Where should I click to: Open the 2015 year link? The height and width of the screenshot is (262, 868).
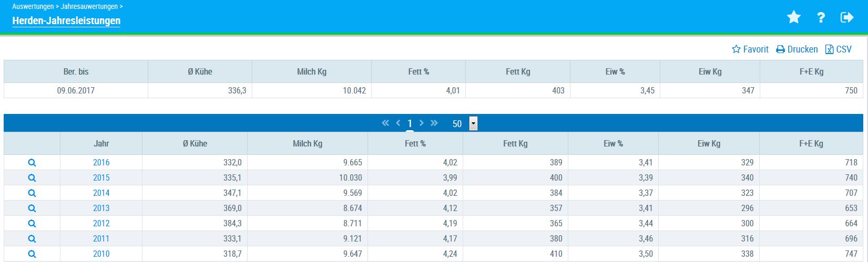101,178
